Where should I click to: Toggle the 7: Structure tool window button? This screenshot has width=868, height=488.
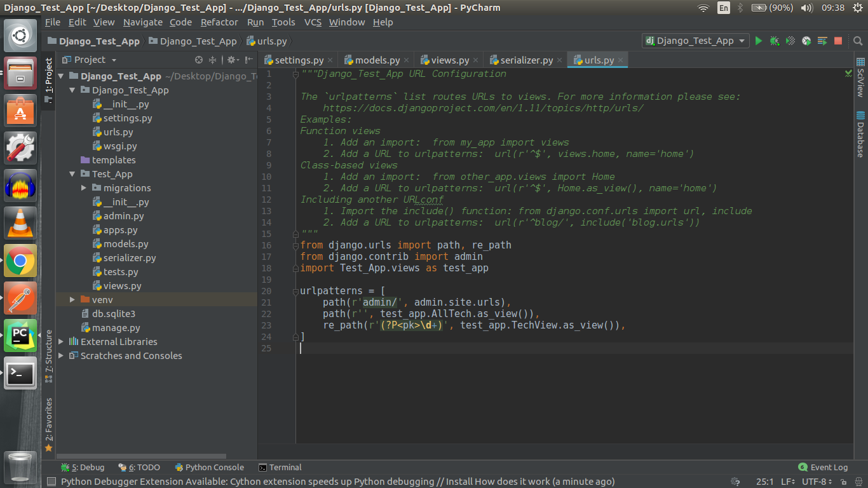click(48, 356)
